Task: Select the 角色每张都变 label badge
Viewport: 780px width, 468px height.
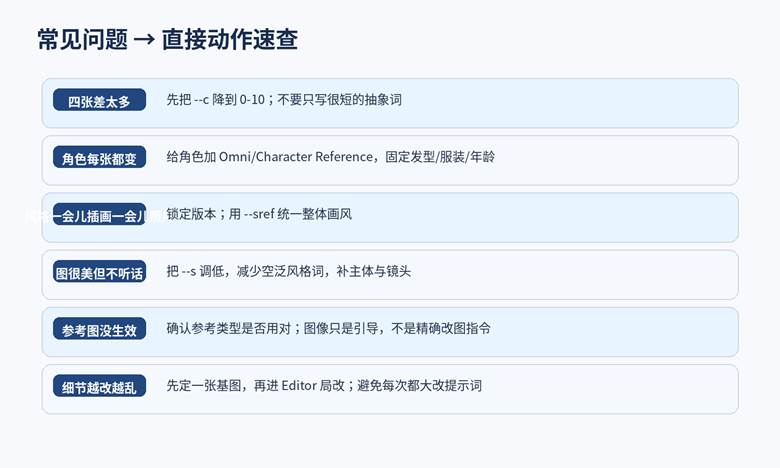Action: (x=99, y=158)
